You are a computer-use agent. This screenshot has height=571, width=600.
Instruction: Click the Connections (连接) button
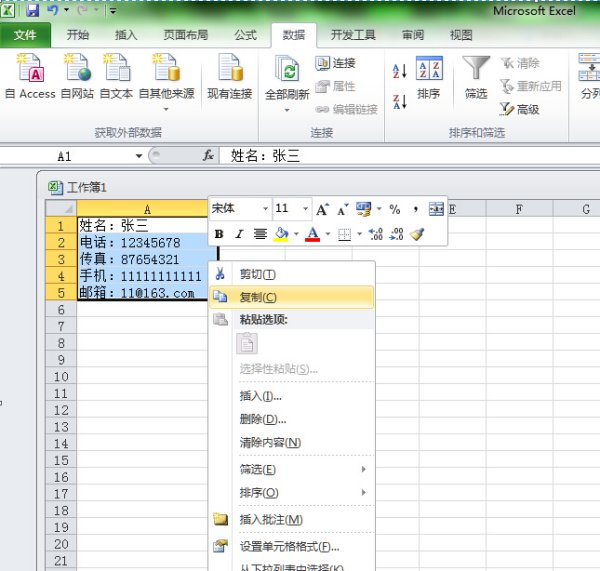(x=336, y=62)
